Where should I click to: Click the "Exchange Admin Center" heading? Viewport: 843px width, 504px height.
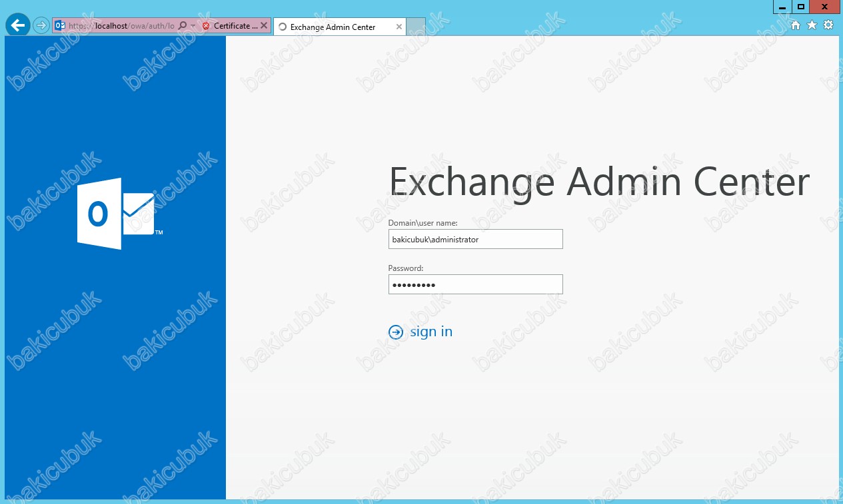click(x=599, y=181)
